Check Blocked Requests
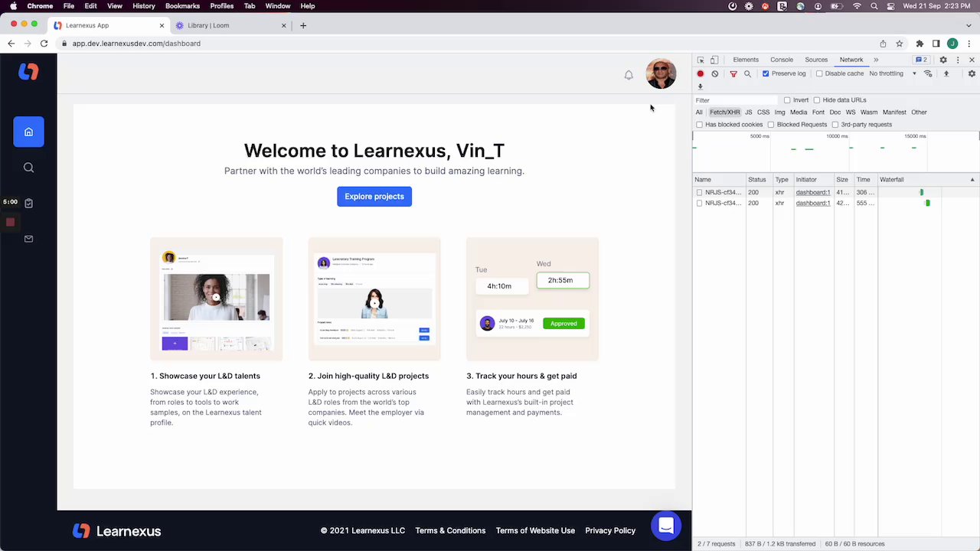Screen dimensions: 980x551 tap(771, 125)
